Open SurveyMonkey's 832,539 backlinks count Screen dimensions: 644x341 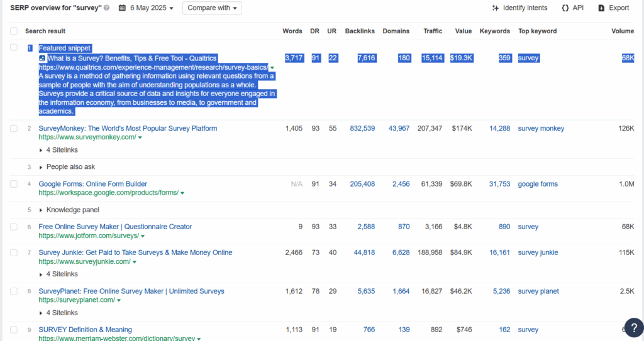coord(362,129)
